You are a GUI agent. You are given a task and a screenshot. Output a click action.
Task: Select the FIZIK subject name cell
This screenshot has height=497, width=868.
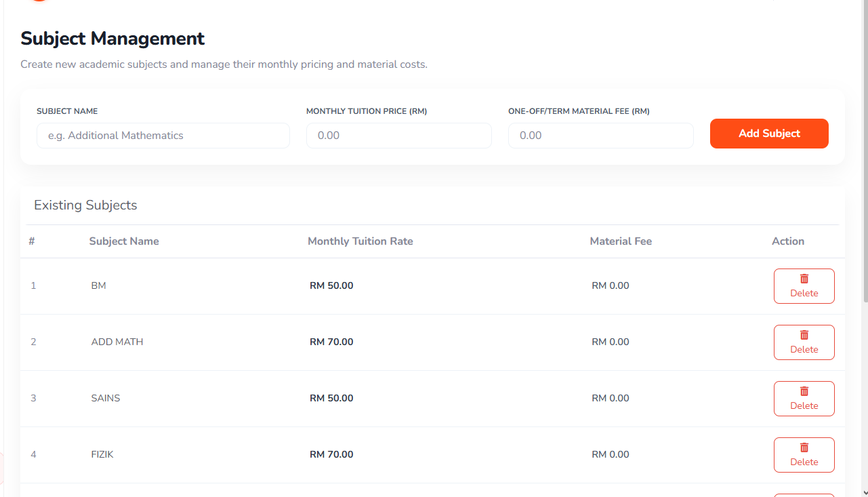coord(102,455)
